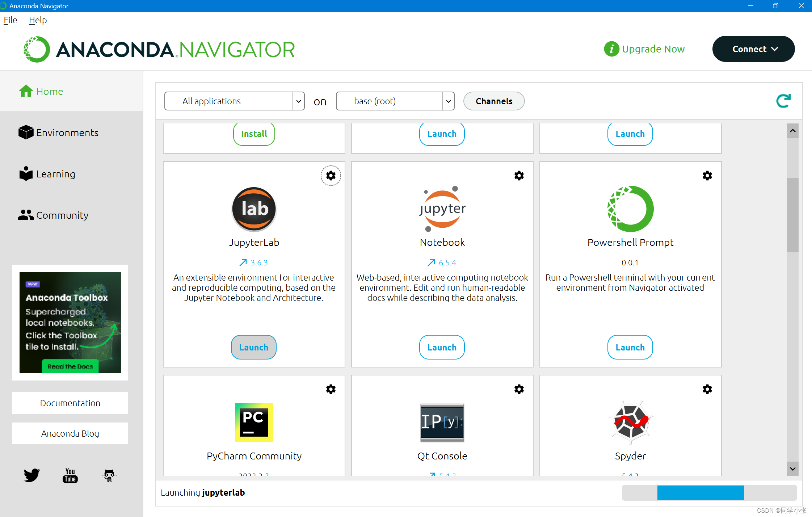Click the Qt Console IPython logo
The image size is (812, 517).
(442, 423)
